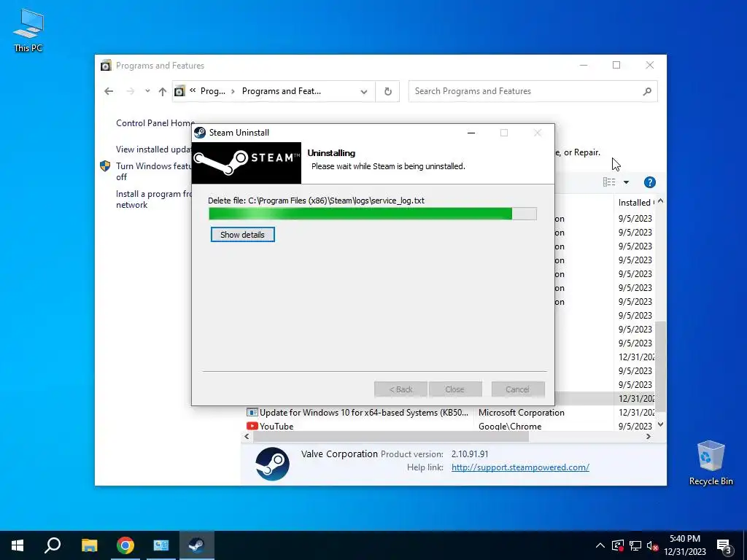Click the Steam icon in dialog title bar

pyautogui.click(x=200, y=133)
